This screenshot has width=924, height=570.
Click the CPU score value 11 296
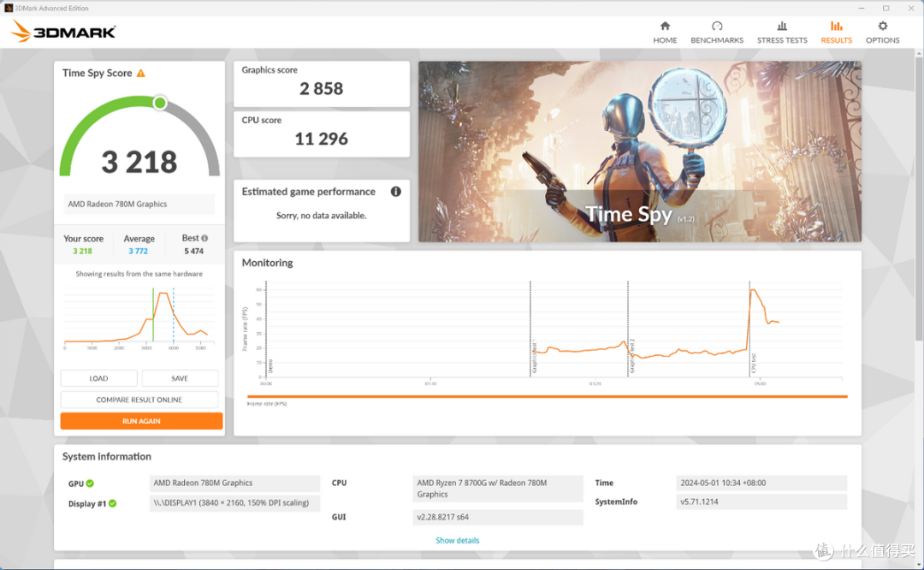tap(321, 140)
